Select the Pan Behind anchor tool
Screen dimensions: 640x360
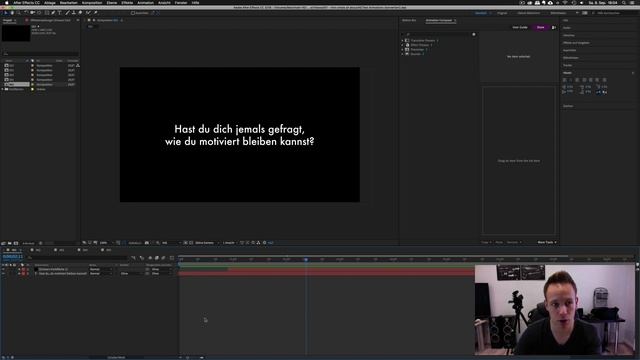39,13
